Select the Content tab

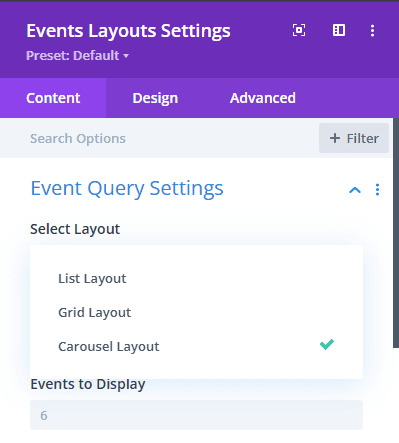(53, 98)
